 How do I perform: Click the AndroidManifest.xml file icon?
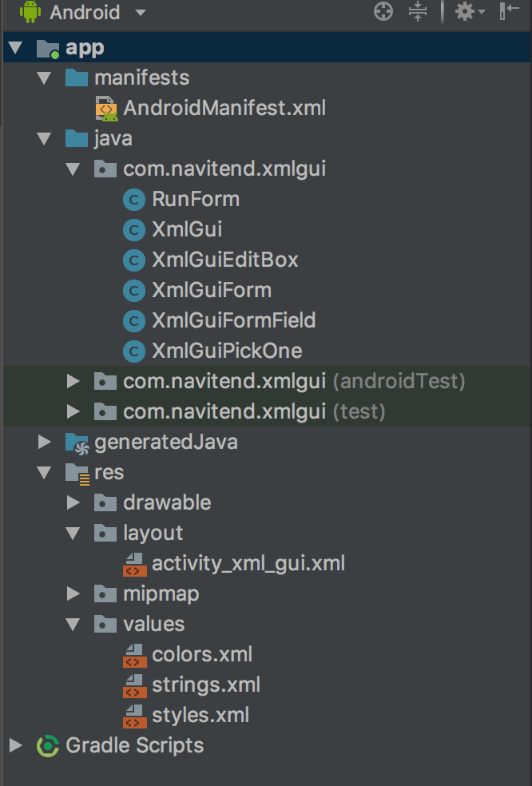105,108
